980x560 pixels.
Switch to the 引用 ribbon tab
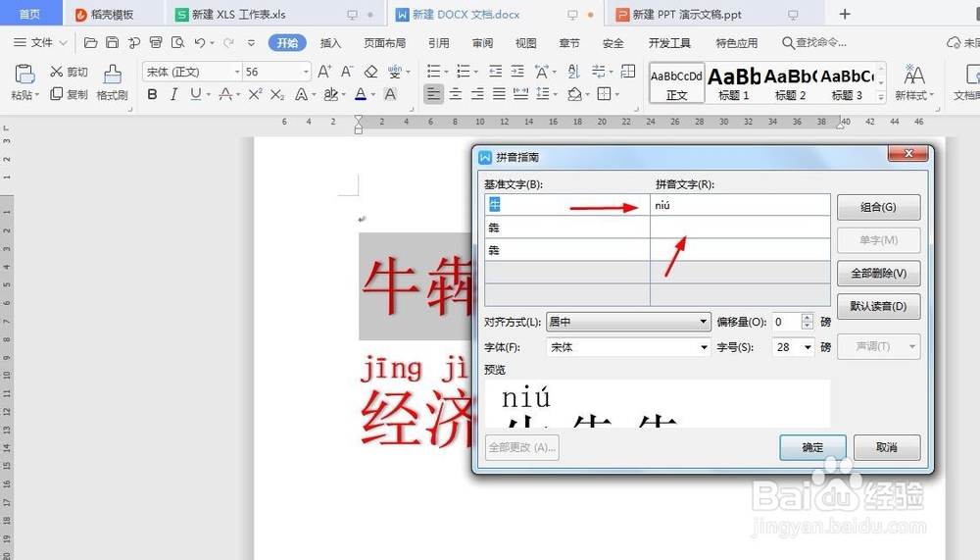pyautogui.click(x=439, y=42)
